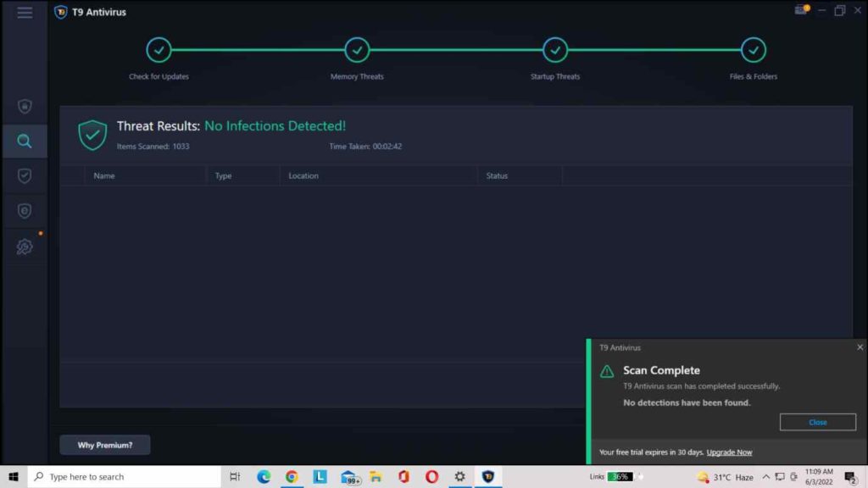The height and width of the screenshot is (488, 868).
Task: Open the shield status sidebar icon
Action: [25, 106]
